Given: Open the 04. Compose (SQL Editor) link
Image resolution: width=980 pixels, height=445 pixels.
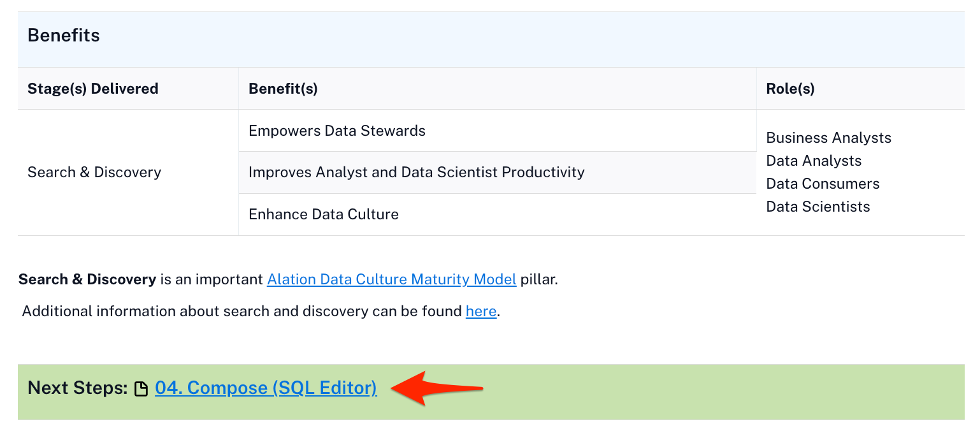Looking at the screenshot, I should (x=266, y=388).
